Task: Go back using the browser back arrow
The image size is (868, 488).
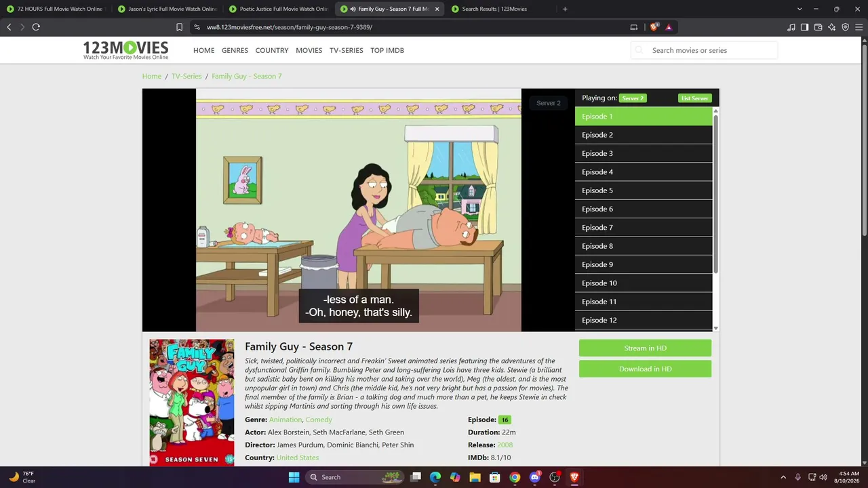Action: pyautogui.click(x=9, y=27)
